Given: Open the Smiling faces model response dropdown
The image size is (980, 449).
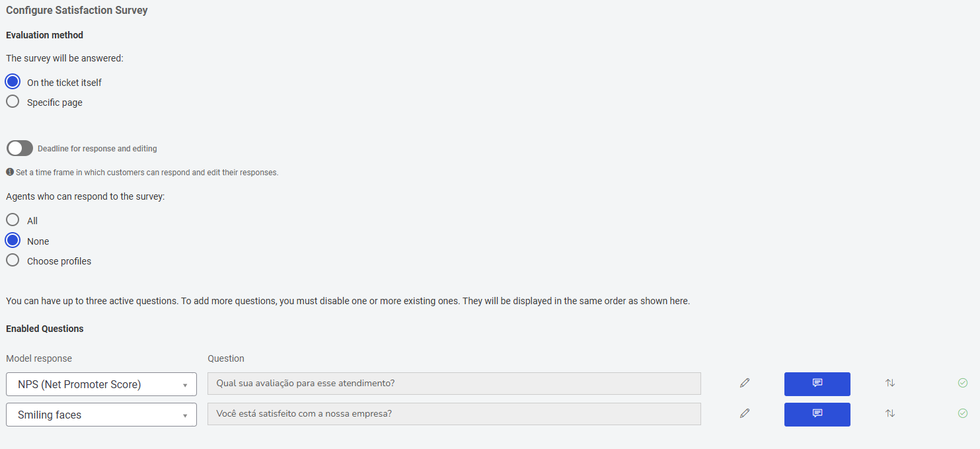Looking at the screenshot, I should 101,415.
